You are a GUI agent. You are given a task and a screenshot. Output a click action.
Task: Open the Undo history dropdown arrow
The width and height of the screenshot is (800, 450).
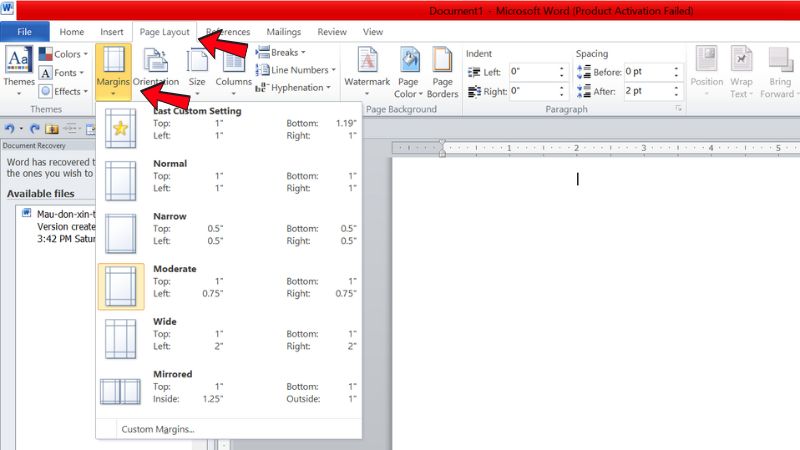pyautogui.click(x=21, y=129)
